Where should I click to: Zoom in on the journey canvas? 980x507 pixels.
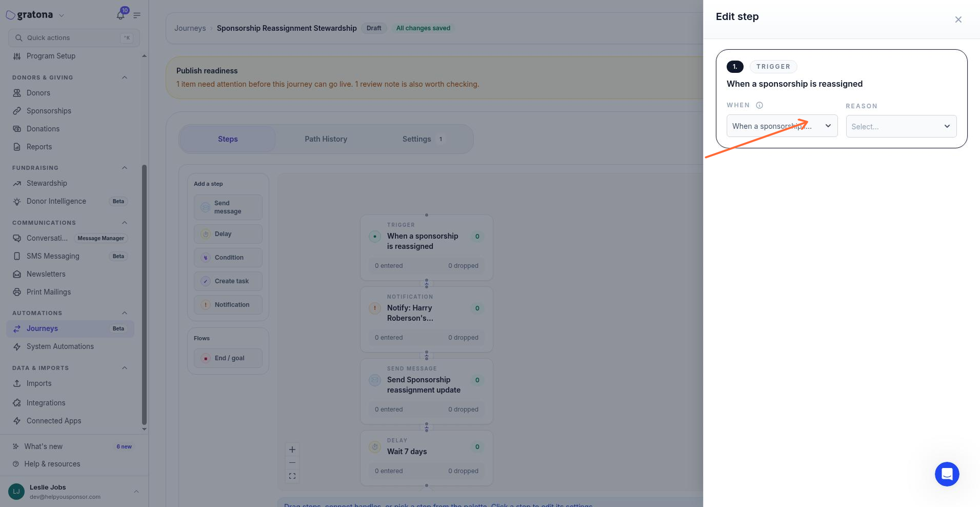[292, 450]
